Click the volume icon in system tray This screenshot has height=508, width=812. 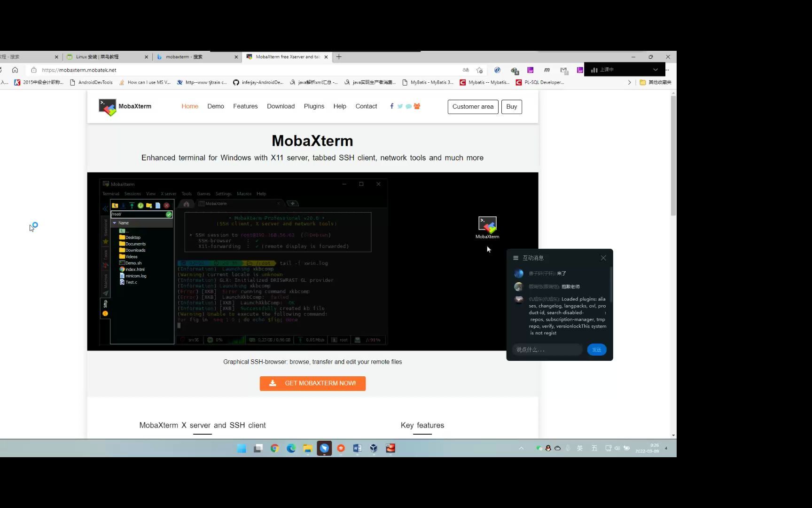coord(617,448)
